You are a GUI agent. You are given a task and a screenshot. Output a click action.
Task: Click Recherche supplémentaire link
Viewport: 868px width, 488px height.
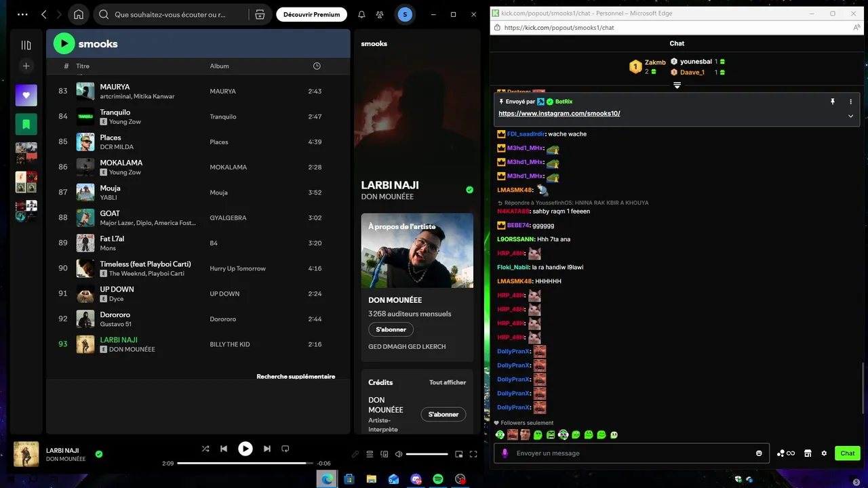296,376
